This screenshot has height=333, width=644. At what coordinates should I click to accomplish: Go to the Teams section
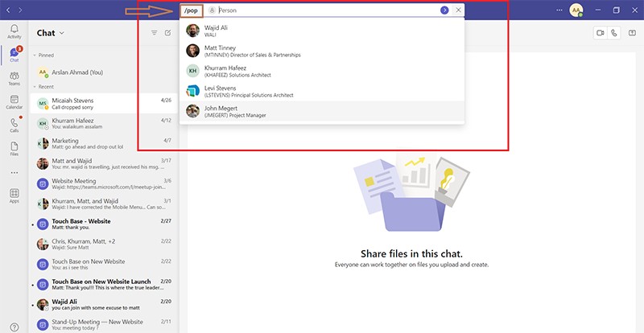pyautogui.click(x=14, y=79)
